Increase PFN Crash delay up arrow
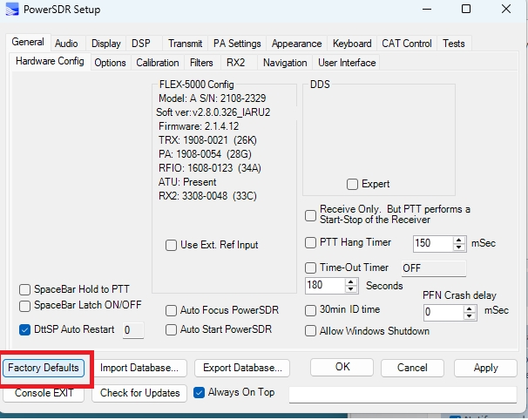 (469, 308)
